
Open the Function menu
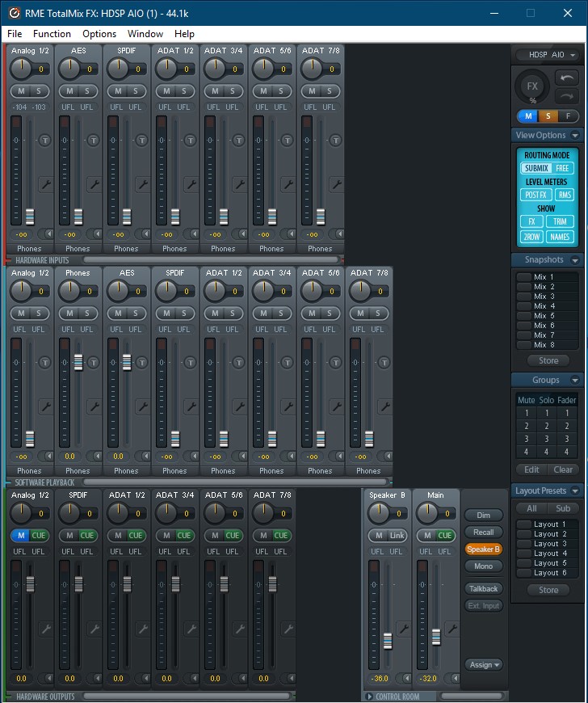tap(52, 34)
